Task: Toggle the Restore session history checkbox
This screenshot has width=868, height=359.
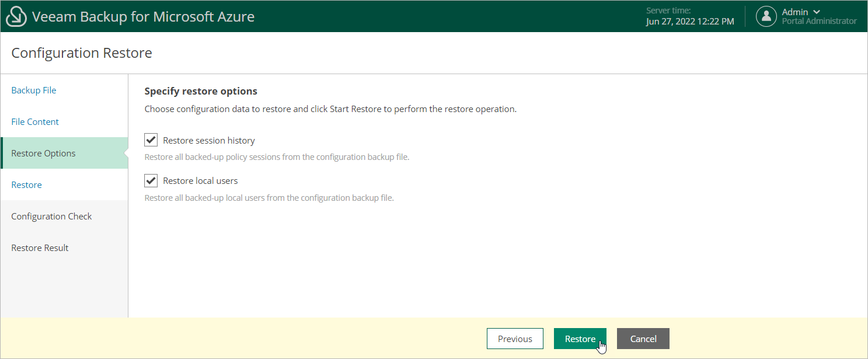Action: [x=151, y=140]
